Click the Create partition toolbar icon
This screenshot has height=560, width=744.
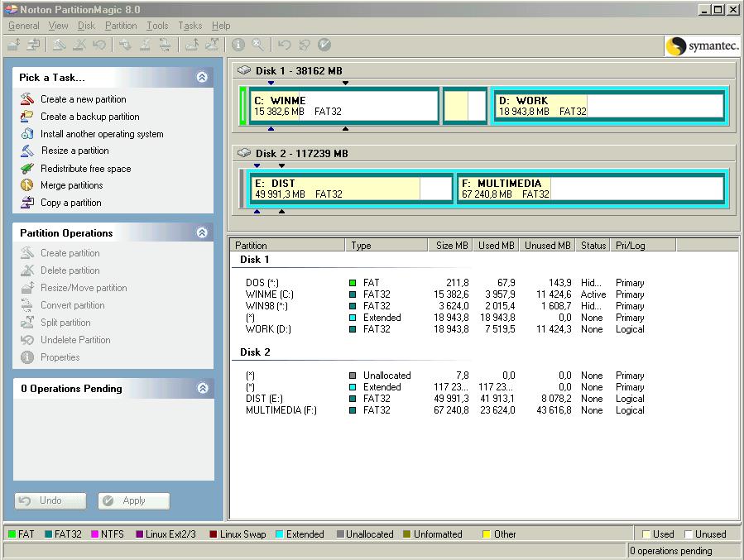pos(59,45)
